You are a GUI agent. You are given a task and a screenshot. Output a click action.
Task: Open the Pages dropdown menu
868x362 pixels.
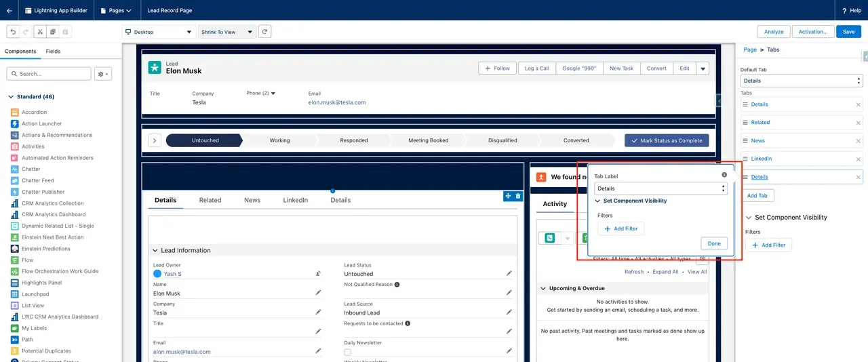tap(115, 10)
